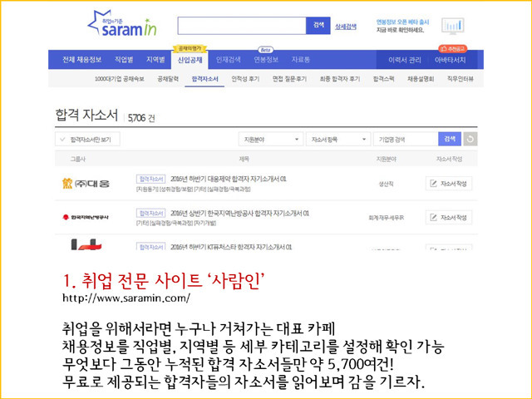The image size is (532, 399).
Task: Open 합격스펙 submenu
Action: click(x=383, y=79)
